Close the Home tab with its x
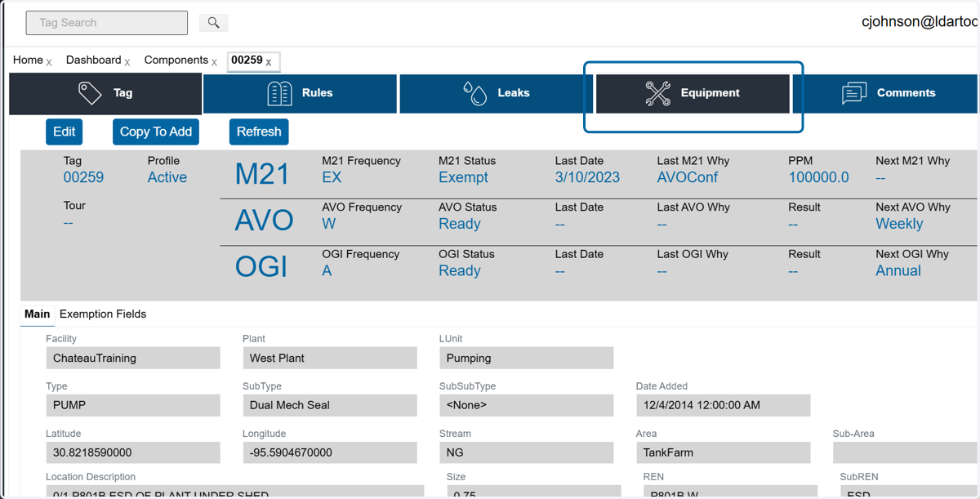 tap(49, 63)
